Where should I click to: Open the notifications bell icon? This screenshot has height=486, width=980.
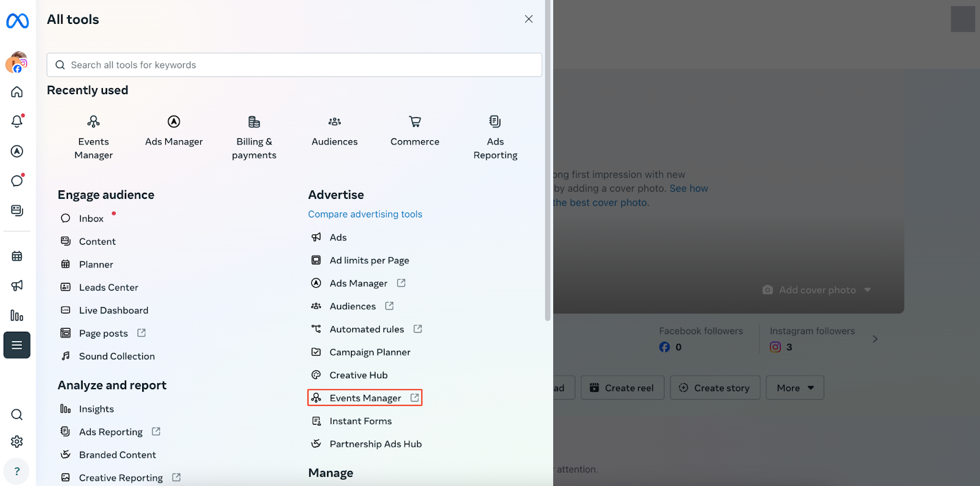click(17, 121)
